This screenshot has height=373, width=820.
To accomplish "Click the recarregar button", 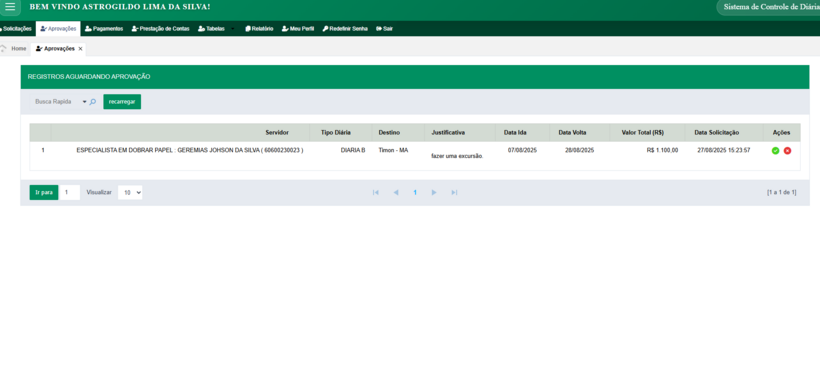I will (x=122, y=102).
